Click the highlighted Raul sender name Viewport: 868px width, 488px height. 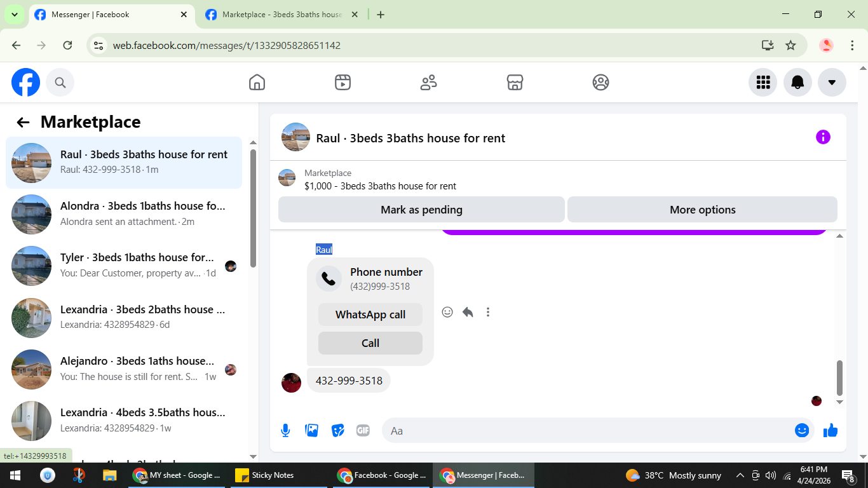click(x=324, y=250)
